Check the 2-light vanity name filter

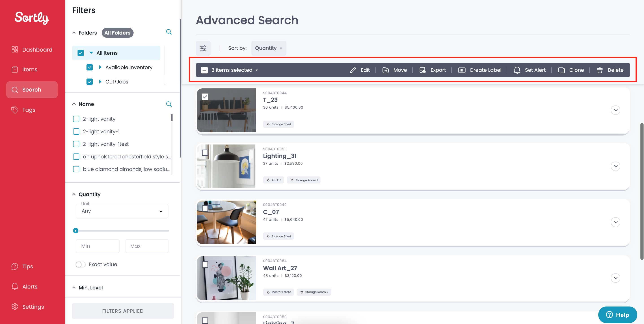pos(76,119)
